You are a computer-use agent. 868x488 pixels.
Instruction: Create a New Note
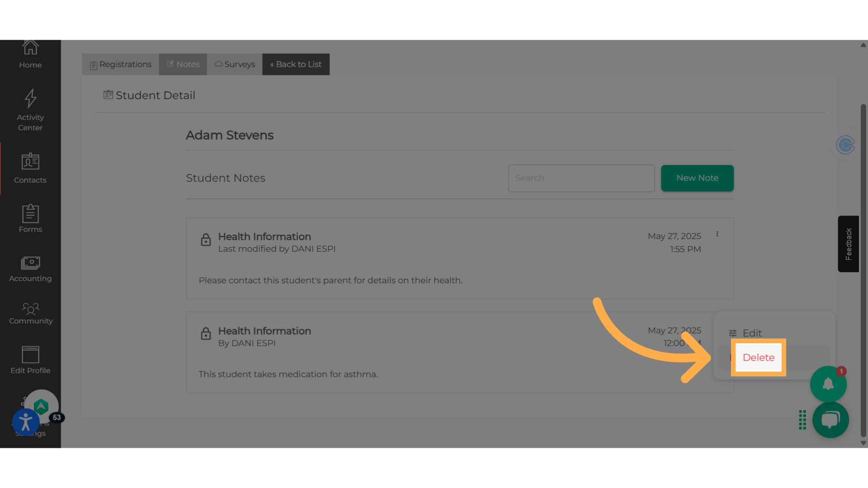tap(697, 178)
